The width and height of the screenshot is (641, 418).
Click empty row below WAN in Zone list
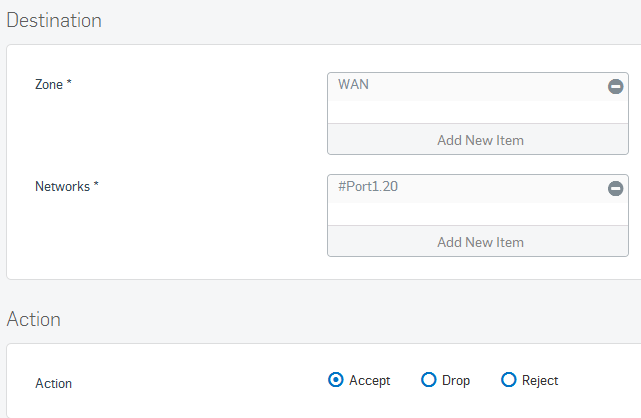pos(478,112)
